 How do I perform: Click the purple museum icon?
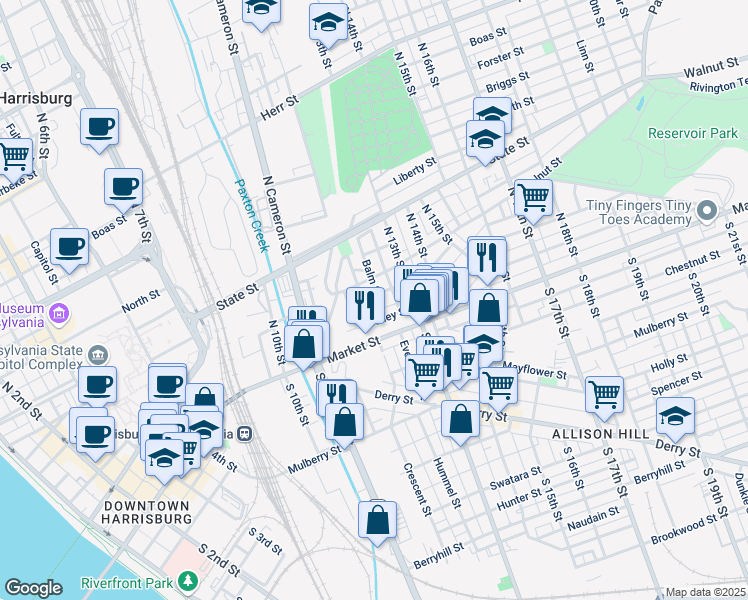(60, 313)
